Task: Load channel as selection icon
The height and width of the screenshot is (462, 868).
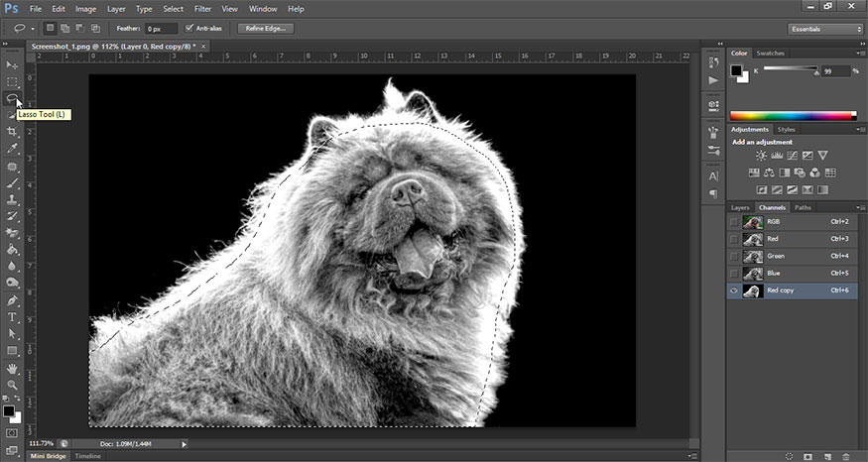Action: tap(790, 456)
